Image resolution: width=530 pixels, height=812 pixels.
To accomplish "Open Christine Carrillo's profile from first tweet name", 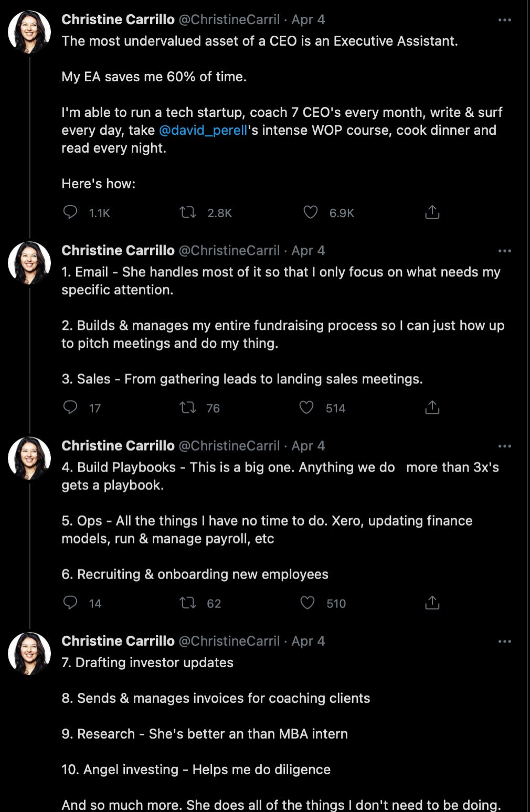I will coord(118,19).
